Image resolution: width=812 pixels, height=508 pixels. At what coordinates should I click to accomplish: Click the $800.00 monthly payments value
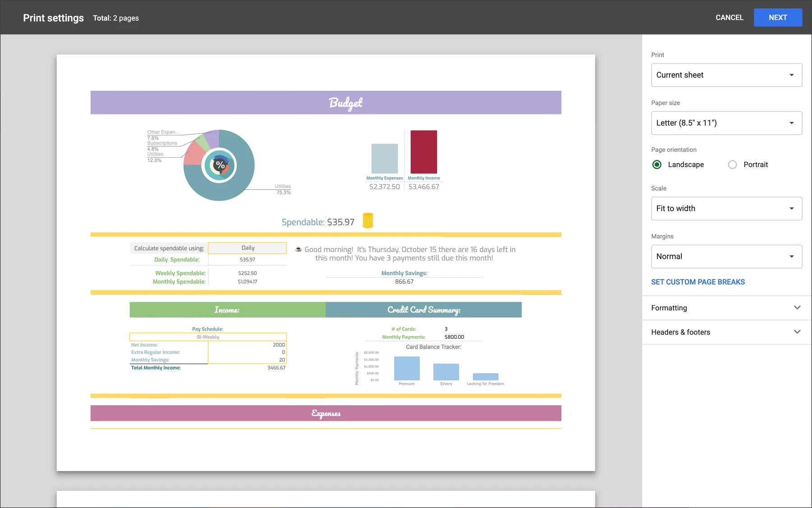pos(454,337)
